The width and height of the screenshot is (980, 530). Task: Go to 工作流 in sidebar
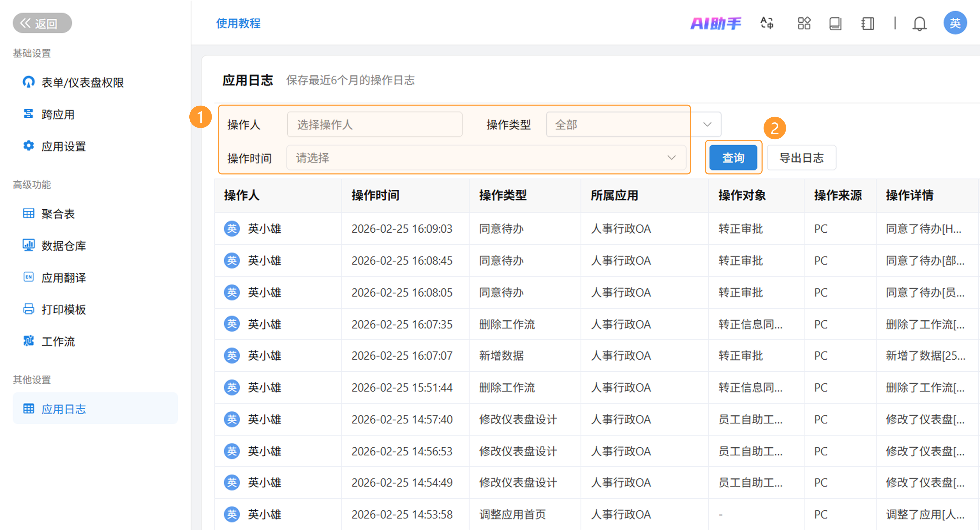(x=58, y=342)
